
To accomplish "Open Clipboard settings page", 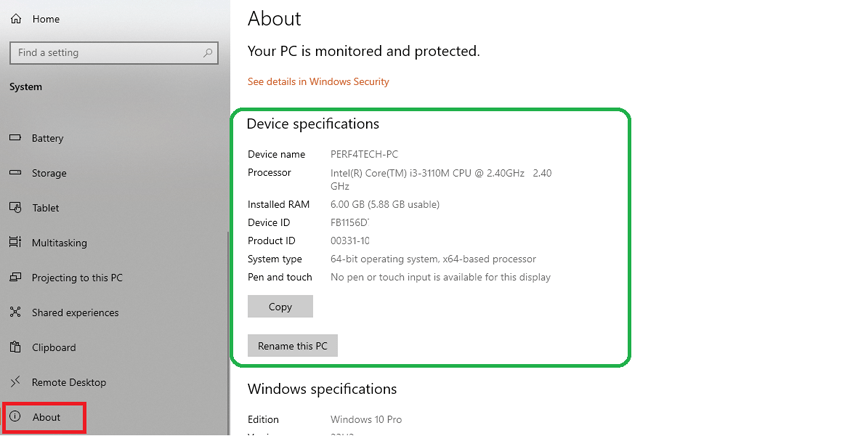I will click(x=54, y=348).
